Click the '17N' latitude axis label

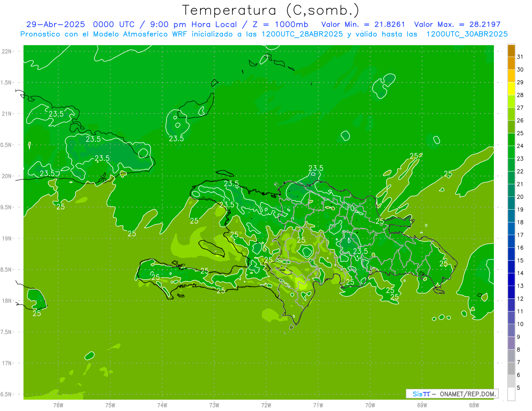tap(7, 363)
